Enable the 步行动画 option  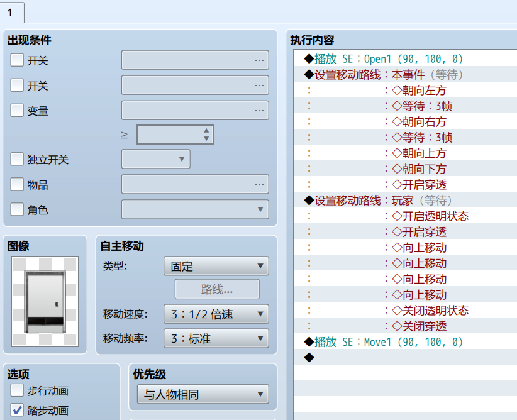click(17, 390)
